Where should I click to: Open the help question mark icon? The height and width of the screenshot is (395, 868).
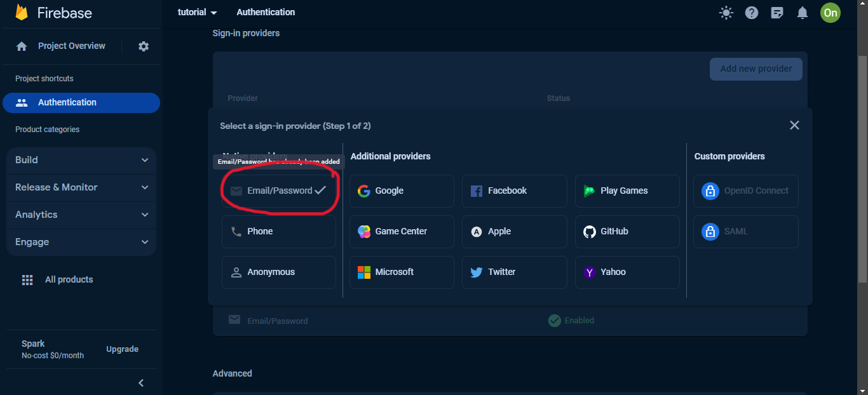pos(752,13)
